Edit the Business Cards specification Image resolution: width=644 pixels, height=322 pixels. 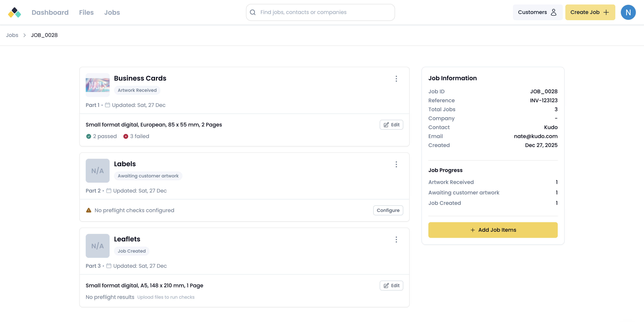[x=391, y=125]
